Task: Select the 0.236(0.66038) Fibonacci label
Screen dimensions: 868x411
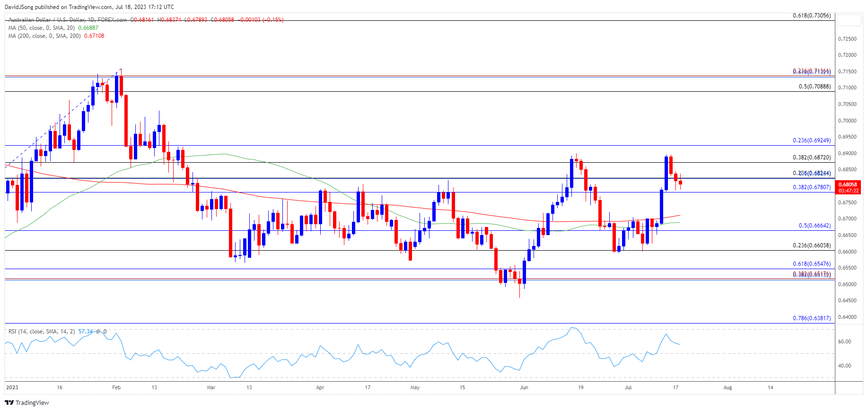Action: pyautogui.click(x=812, y=245)
